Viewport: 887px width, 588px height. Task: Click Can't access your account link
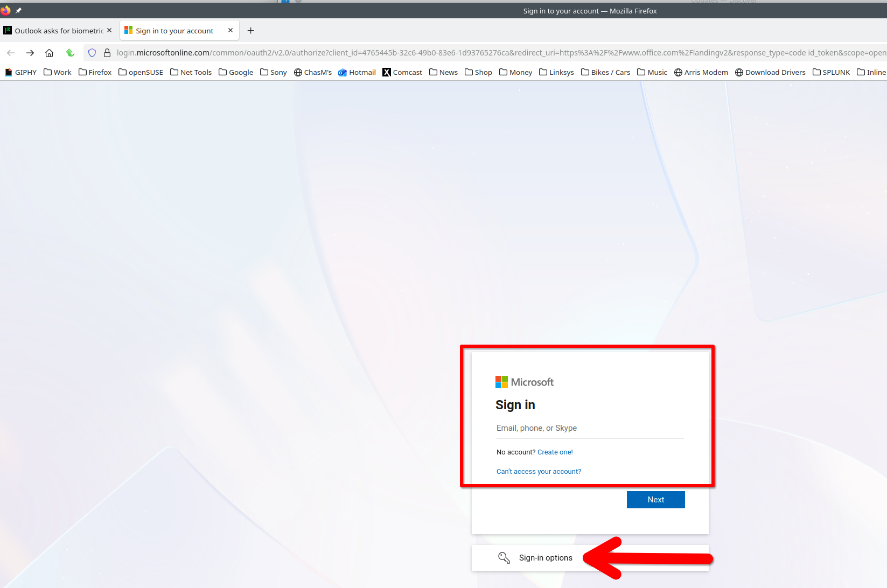[539, 472]
